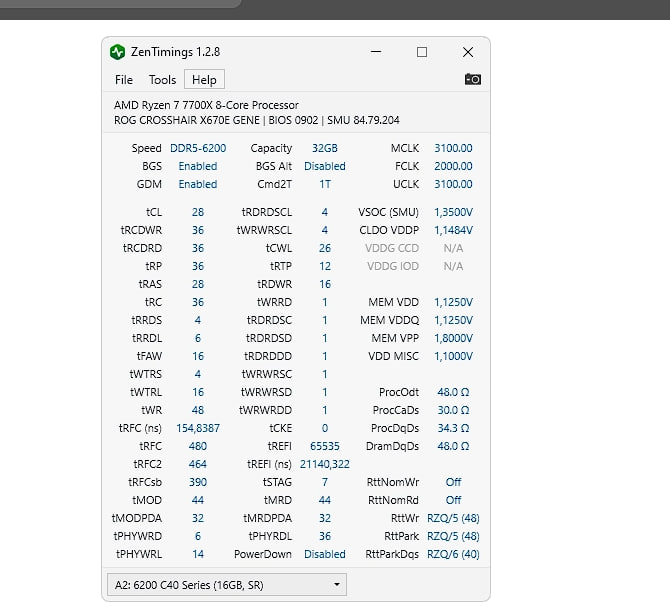670x610 pixels.
Task: Click the DDR5-6200 speed value
Action: 198,148
